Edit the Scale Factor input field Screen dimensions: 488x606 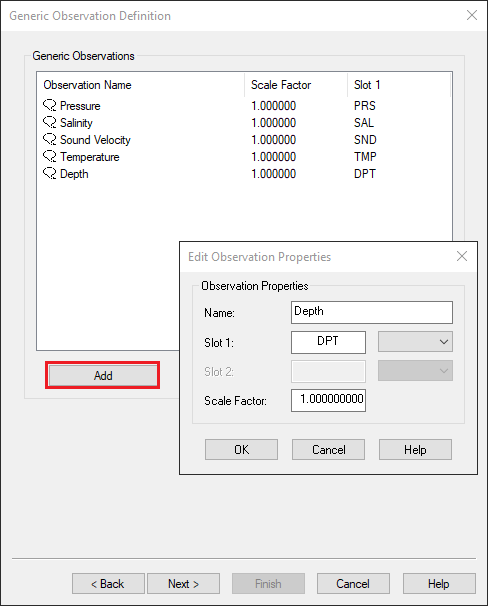[x=328, y=400]
